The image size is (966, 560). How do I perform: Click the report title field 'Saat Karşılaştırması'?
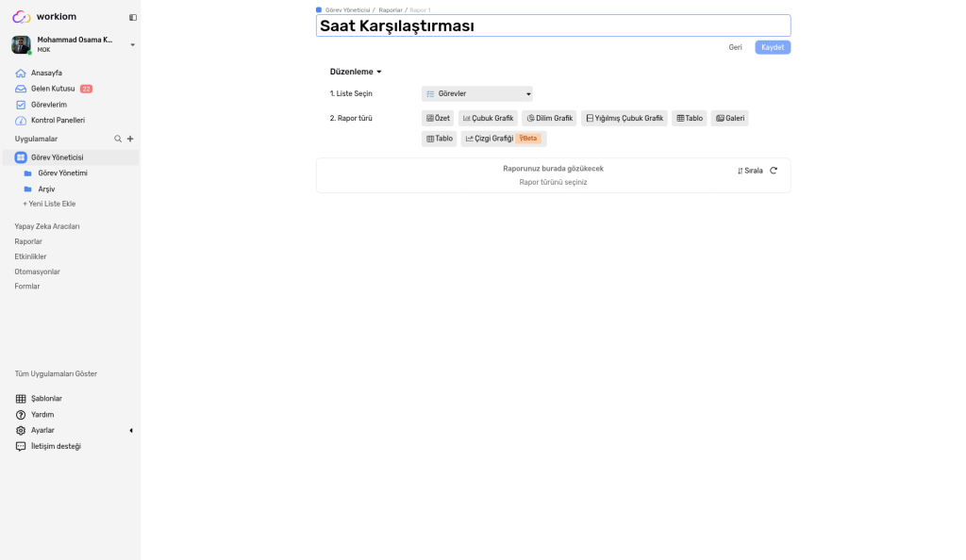click(553, 25)
